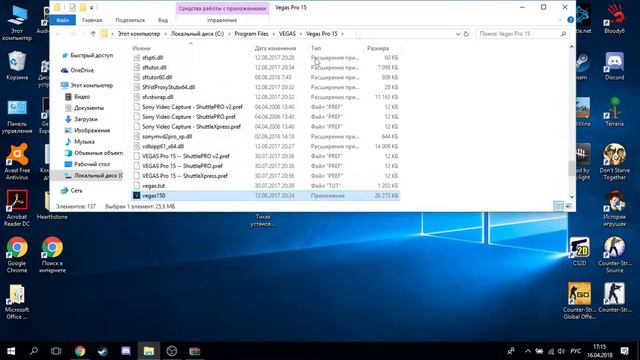Open Task View on the taskbar
640x360 pixels.
pyautogui.click(x=56, y=351)
